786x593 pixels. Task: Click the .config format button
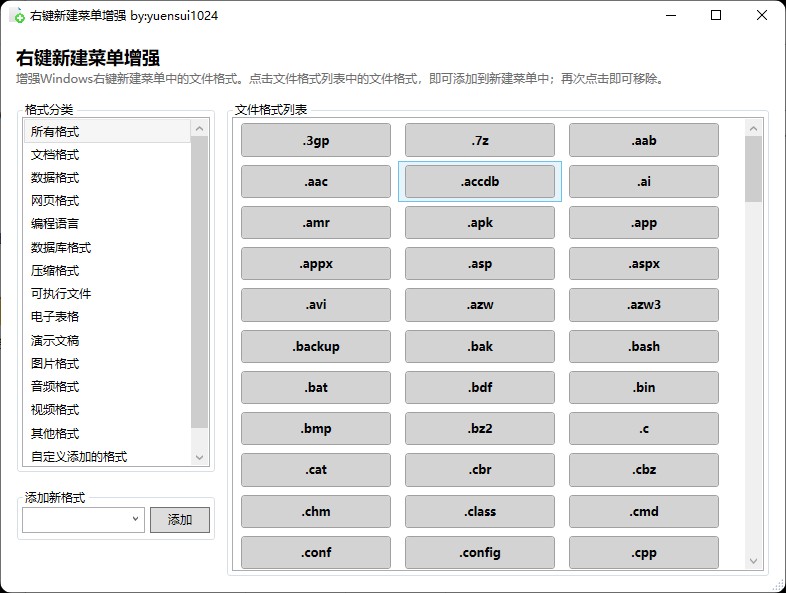click(x=480, y=552)
